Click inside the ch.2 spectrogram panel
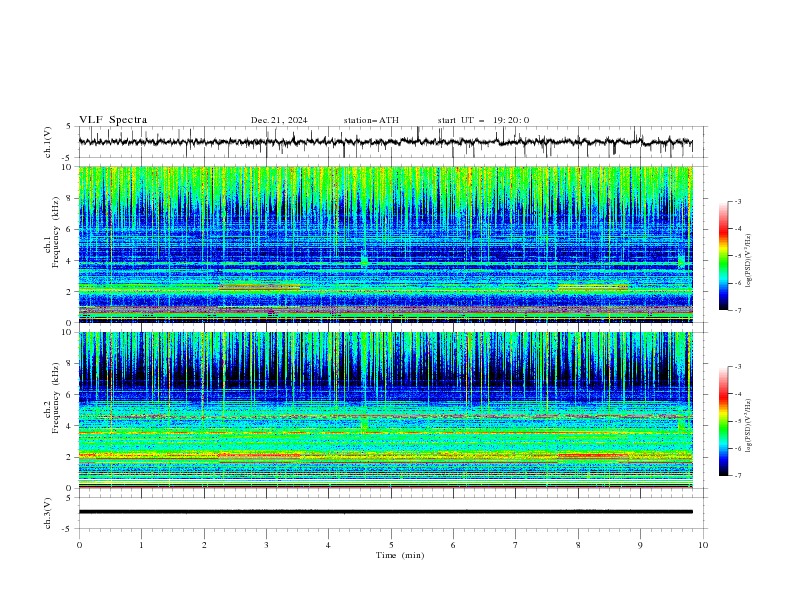Screen dimensions: 792x612 (x=385, y=410)
